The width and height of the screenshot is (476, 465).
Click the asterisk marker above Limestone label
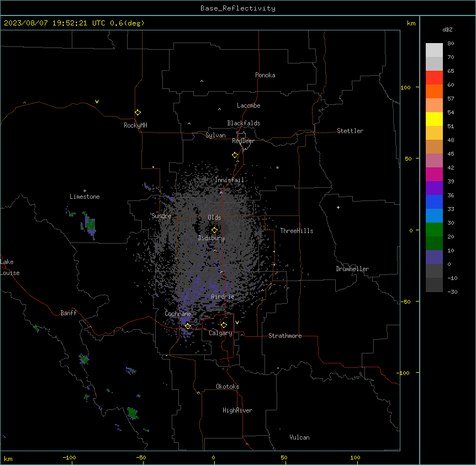84,191
